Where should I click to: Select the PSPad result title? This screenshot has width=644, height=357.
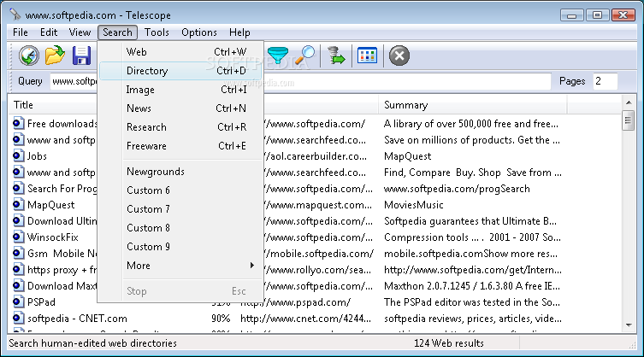coord(41,302)
